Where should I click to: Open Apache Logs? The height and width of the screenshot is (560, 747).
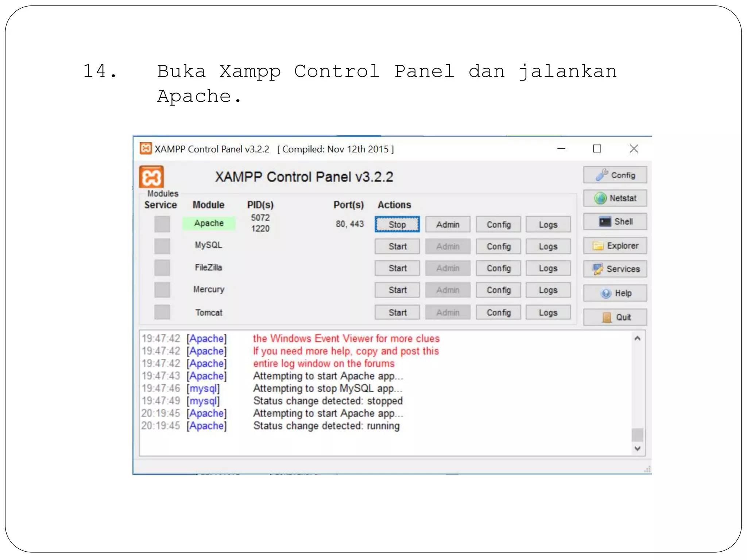click(x=548, y=224)
